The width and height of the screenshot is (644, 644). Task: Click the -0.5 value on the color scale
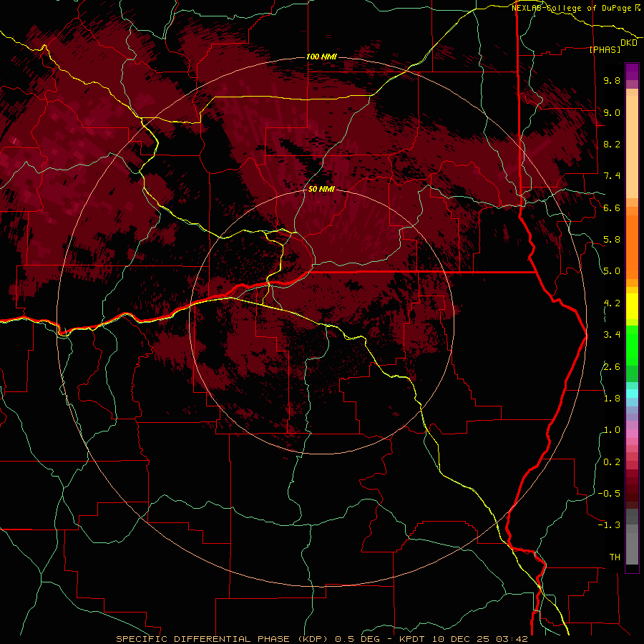(609, 494)
